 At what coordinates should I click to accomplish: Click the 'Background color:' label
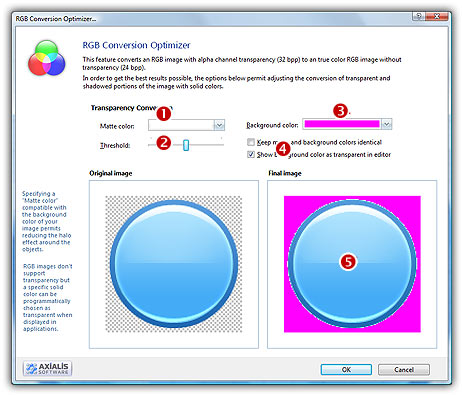tap(272, 125)
